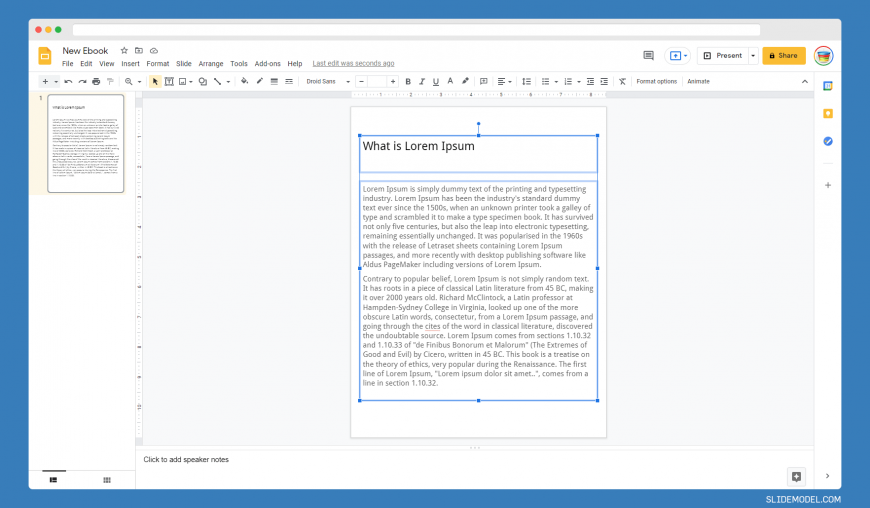The image size is (870, 508).
Task: Open the bulleted list style dropdown arrow
Action: point(556,82)
